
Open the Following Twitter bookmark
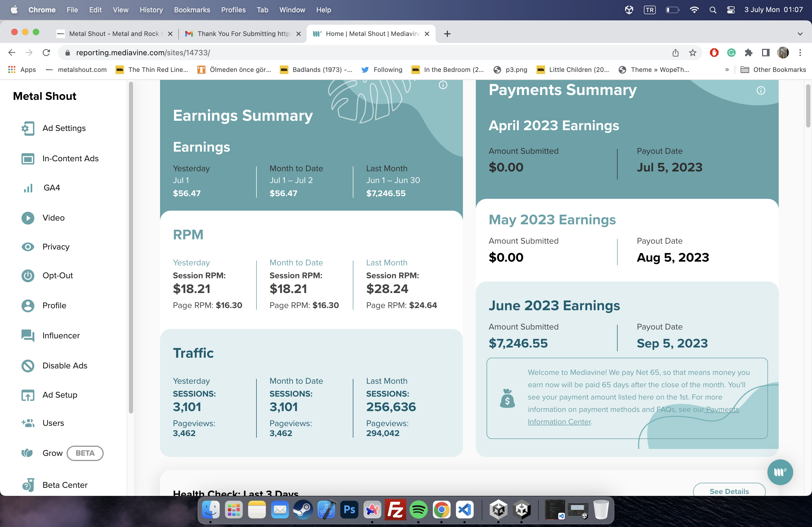382,69
